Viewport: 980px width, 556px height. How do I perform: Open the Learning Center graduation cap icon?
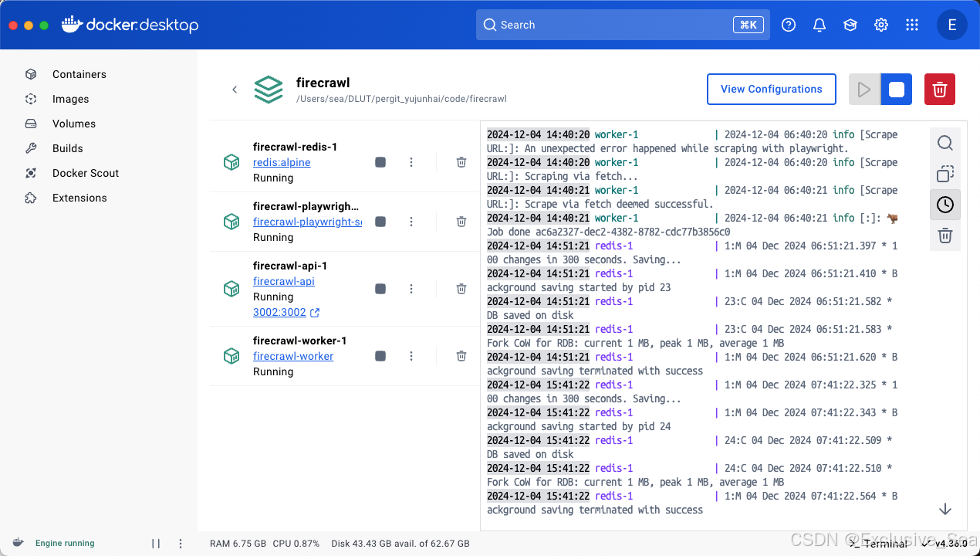[850, 25]
